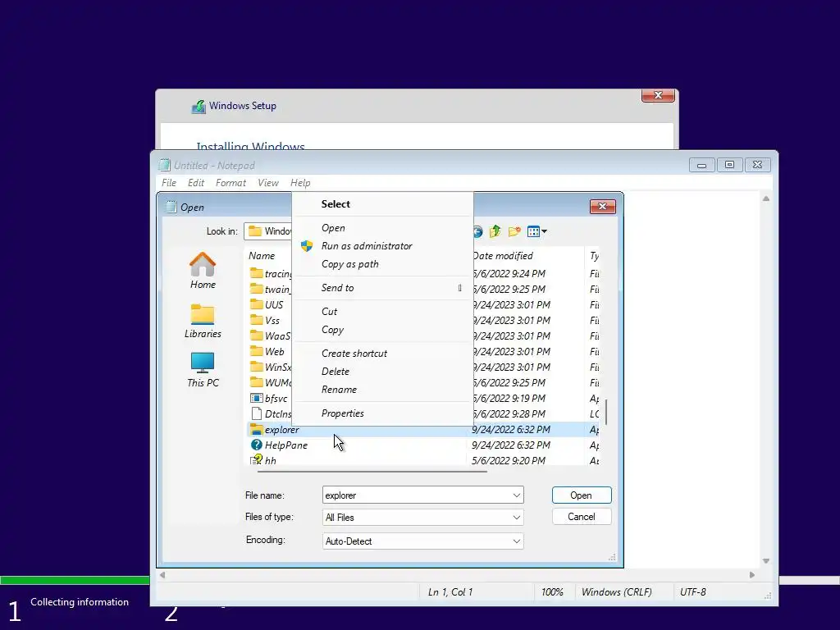Click the Ln 1, Col 1 status entry
This screenshot has height=630, width=840.
coord(450,592)
